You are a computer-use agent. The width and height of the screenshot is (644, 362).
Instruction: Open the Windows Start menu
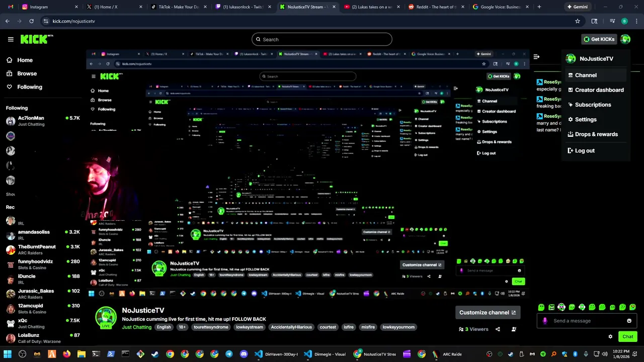(8, 354)
